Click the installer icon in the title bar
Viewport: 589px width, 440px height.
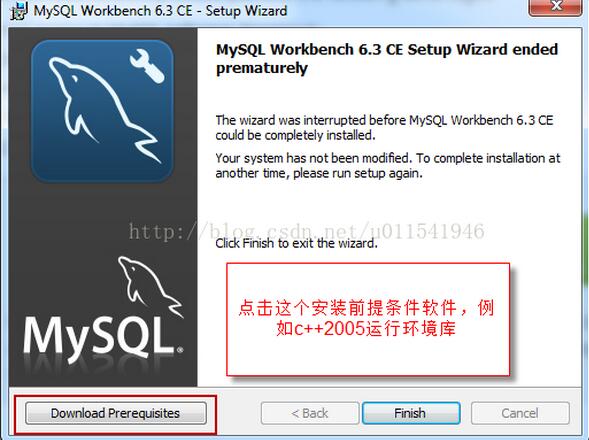point(19,11)
